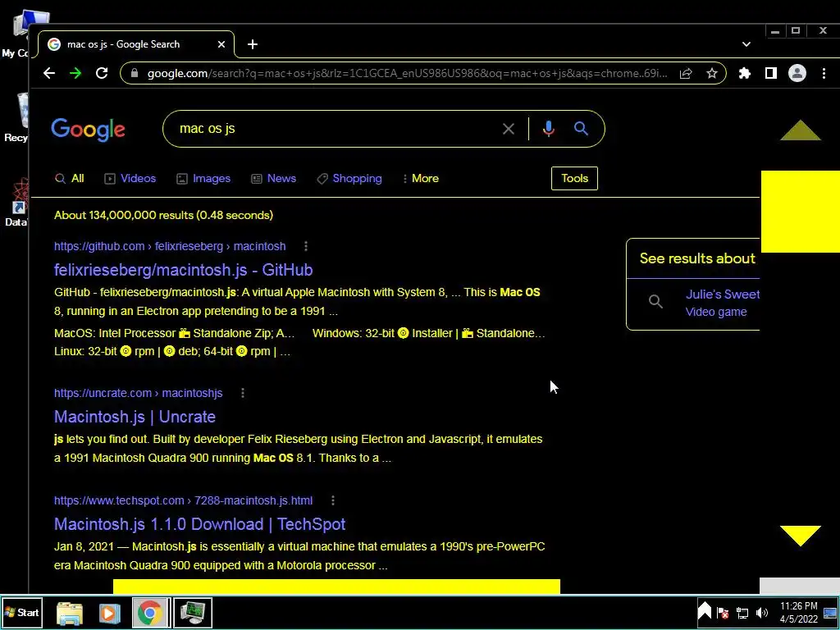Viewport: 840px width, 630px height.
Task: Click the scrollbar down arrow
Action: 801,536
